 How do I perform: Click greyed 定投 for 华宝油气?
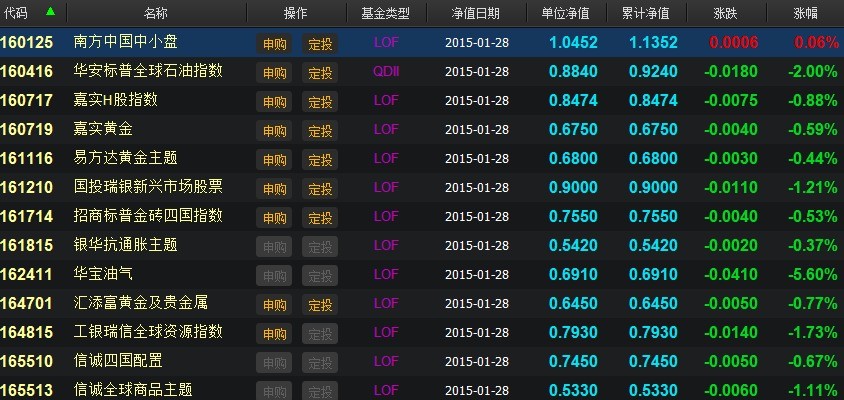tap(320, 276)
